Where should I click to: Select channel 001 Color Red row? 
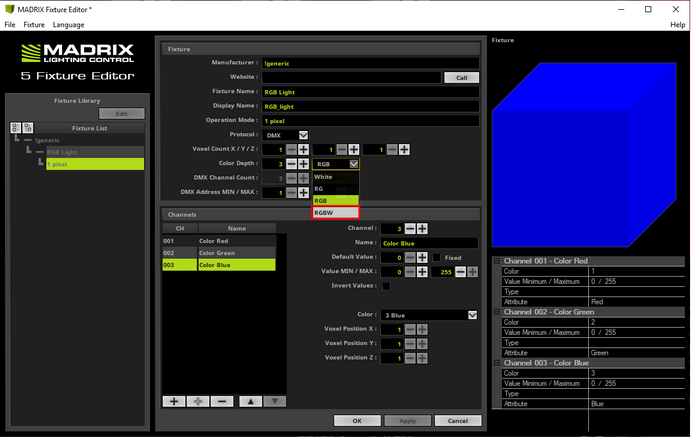pos(219,241)
